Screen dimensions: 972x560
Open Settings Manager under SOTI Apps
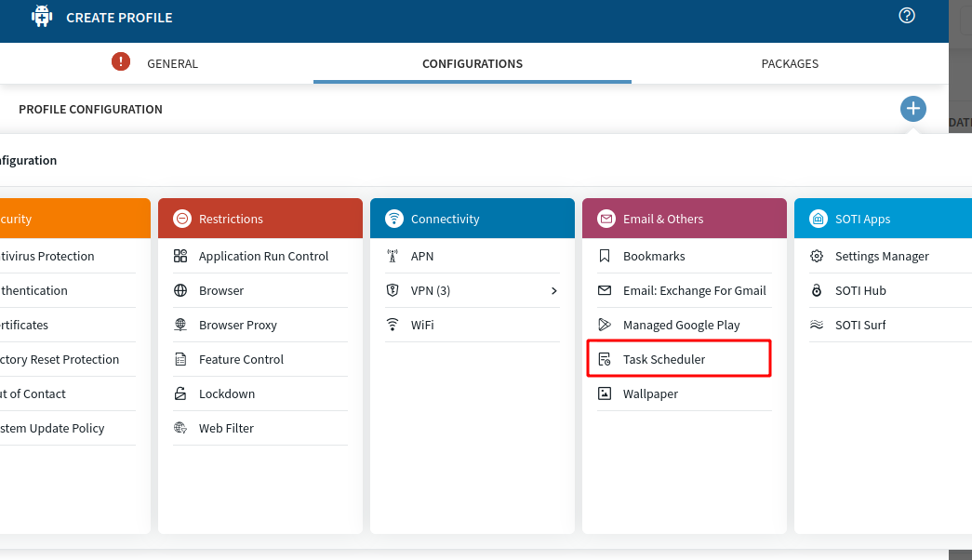pyautogui.click(x=882, y=256)
